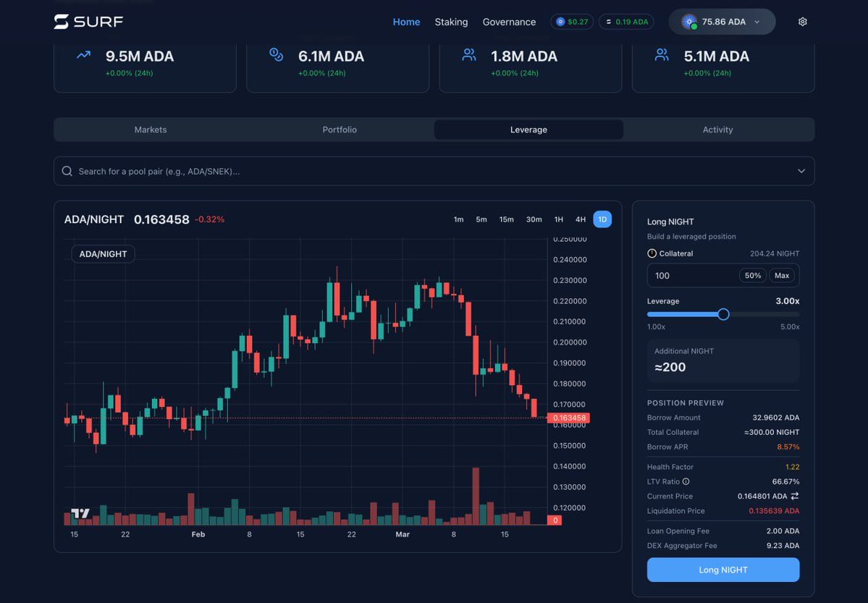Image resolution: width=868 pixels, height=603 pixels.
Task: Open the Governance page
Action: pos(509,22)
